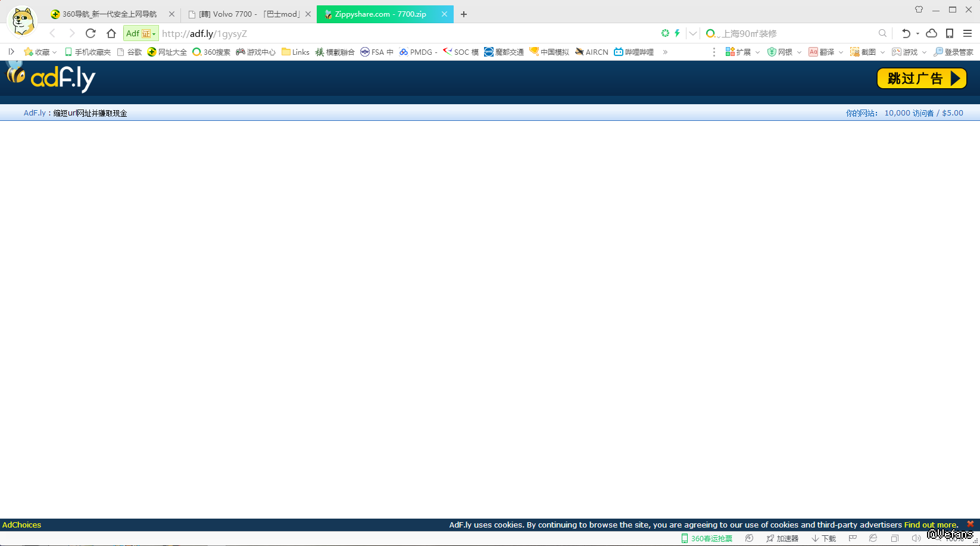Close the 360导航 tab
The height and width of the screenshot is (546, 980).
(x=171, y=14)
